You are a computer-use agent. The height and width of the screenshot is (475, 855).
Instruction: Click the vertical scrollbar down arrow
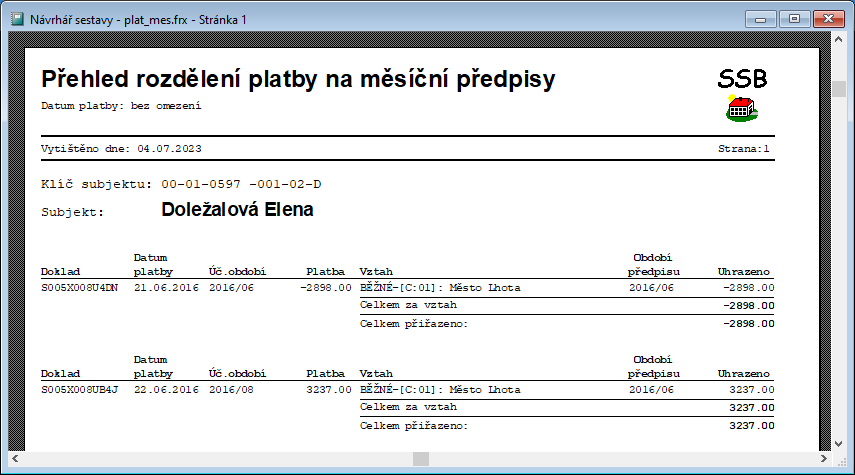839,443
